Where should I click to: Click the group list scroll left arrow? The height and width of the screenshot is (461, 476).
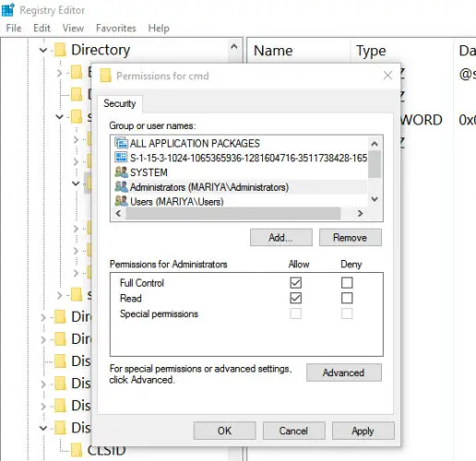pyautogui.click(x=118, y=213)
